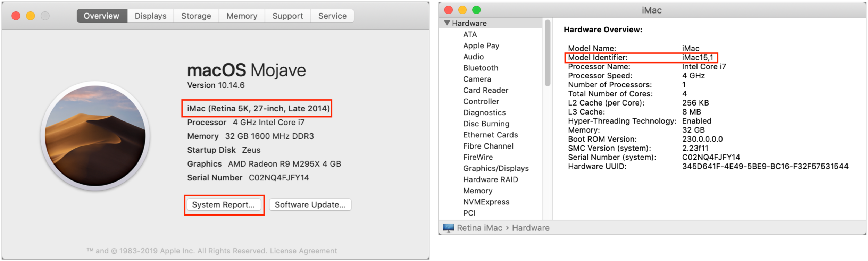Click the iMac computer icon in path bar
This screenshot has height=261, width=868.
pyautogui.click(x=448, y=228)
